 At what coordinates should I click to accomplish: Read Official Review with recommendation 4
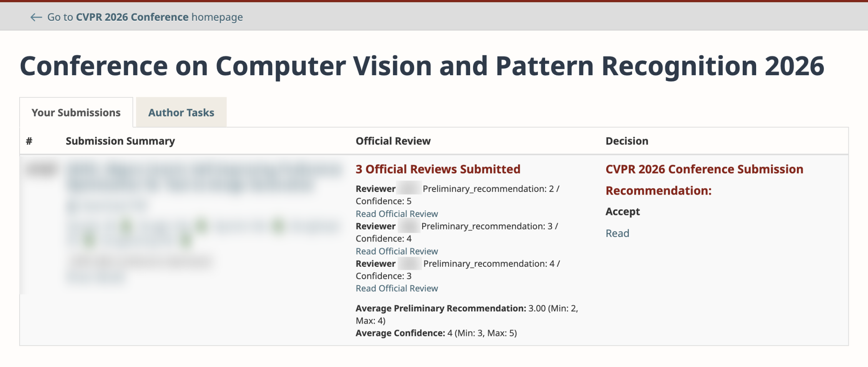[x=397, y=288]
